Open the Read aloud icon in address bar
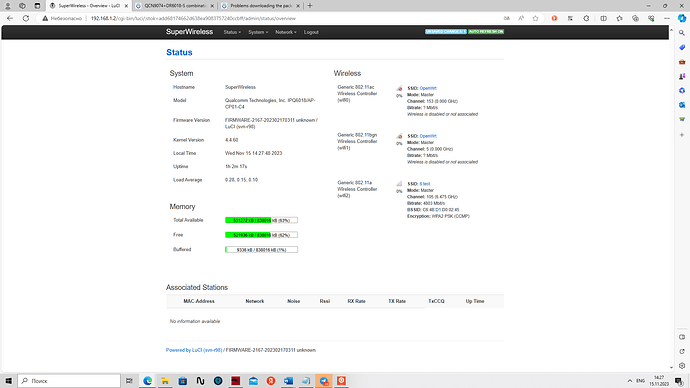The image size is (690, 388). [521, 18]
